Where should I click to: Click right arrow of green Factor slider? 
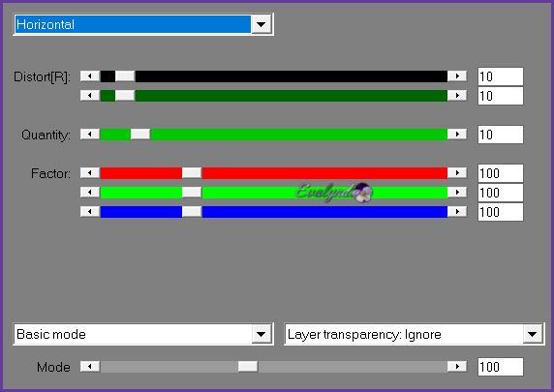coord(457,192)
